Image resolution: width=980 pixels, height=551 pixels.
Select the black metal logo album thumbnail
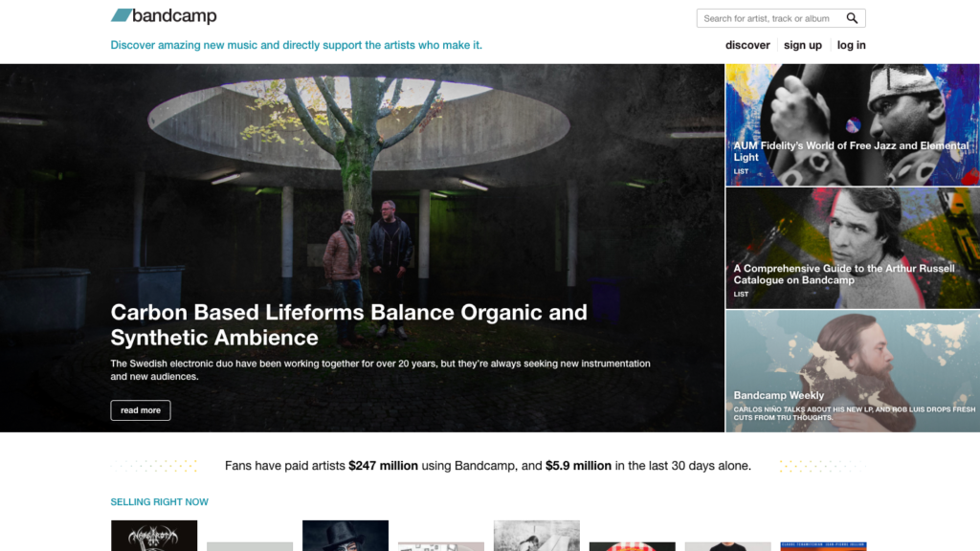point(154,536)
